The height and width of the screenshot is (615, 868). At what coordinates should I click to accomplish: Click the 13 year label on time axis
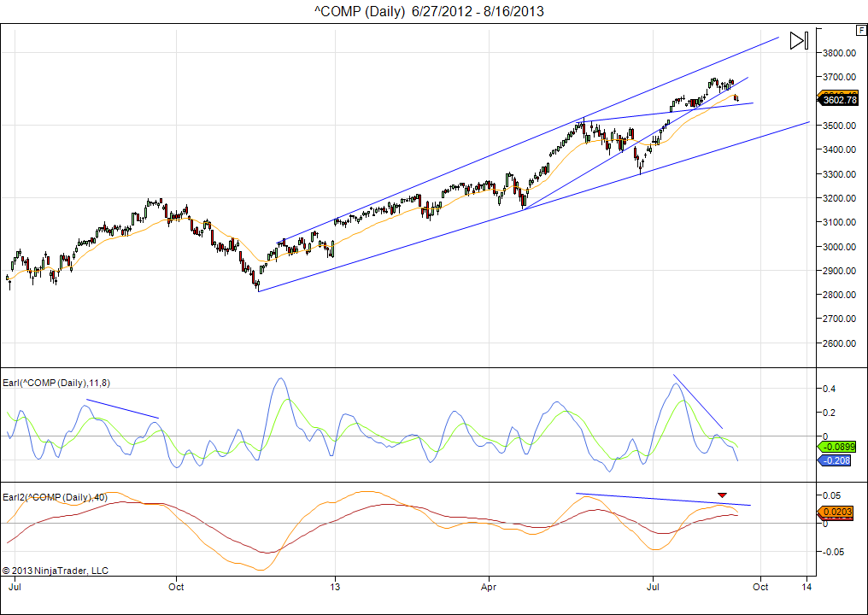pyautogui.click(x=335, y=587)
